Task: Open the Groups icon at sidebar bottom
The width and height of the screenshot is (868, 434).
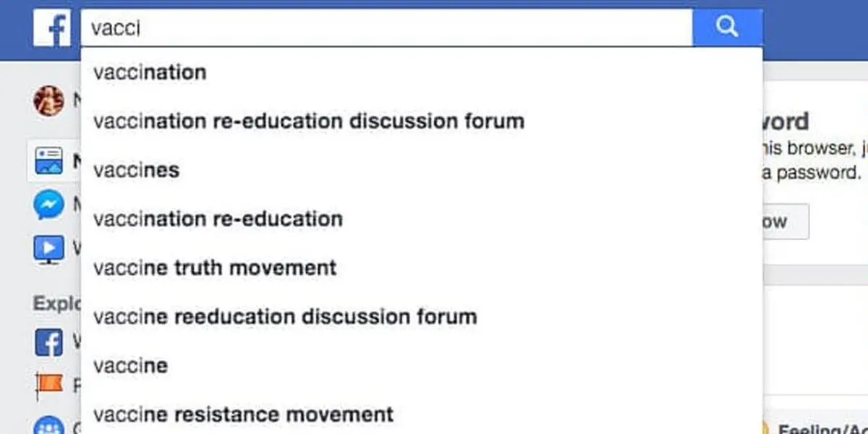Action: [49, 426]
